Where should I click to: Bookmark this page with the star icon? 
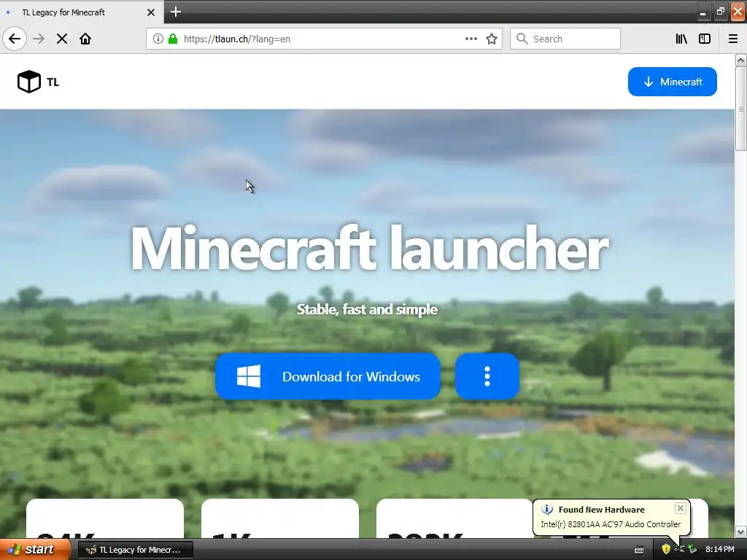tap(492, 39)
